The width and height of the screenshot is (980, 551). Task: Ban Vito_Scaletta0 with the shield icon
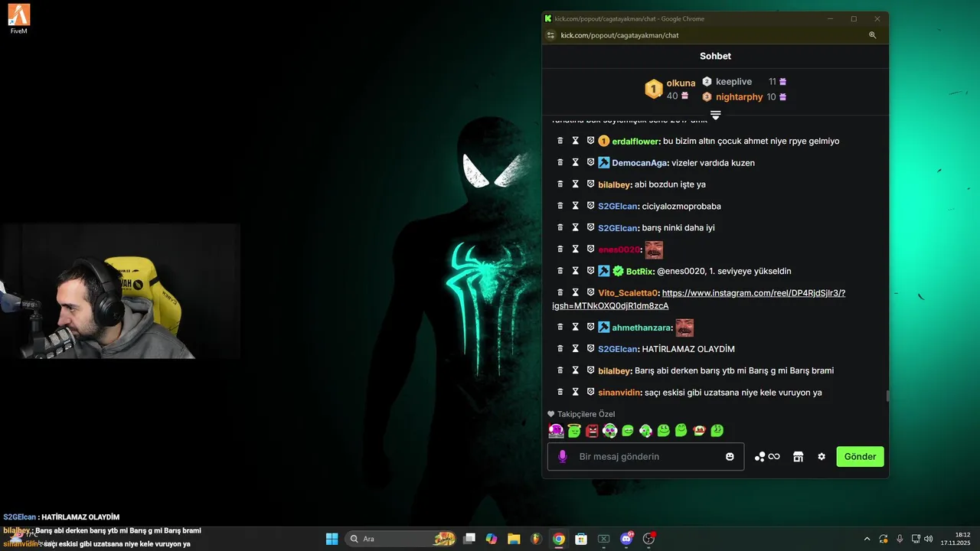tap(591, 292)
